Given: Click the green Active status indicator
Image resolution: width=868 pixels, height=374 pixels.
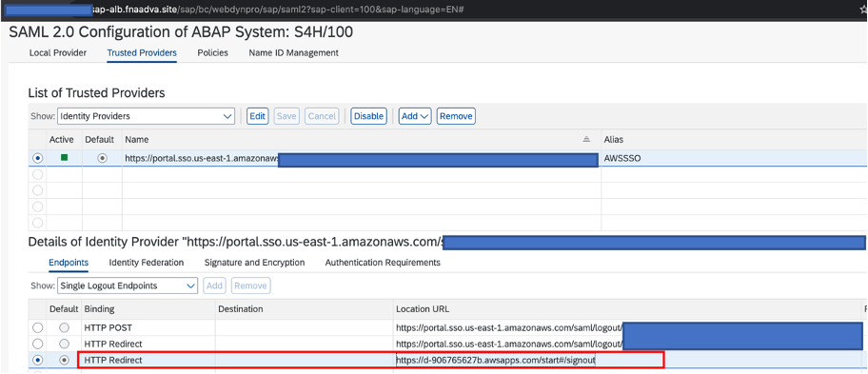Looking at the screenshot, I should (64, 158).
